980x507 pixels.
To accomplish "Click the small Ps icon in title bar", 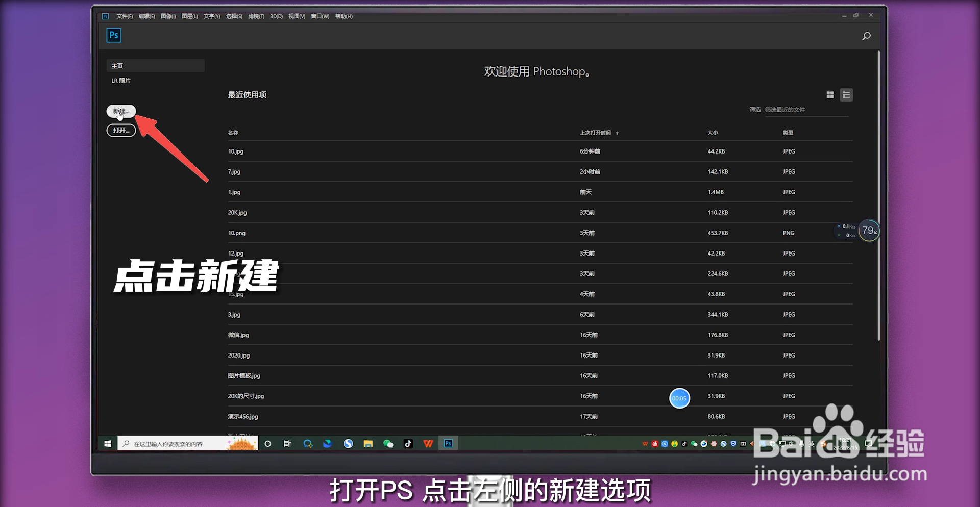I will pyautogui.click(x=105, y=16).
